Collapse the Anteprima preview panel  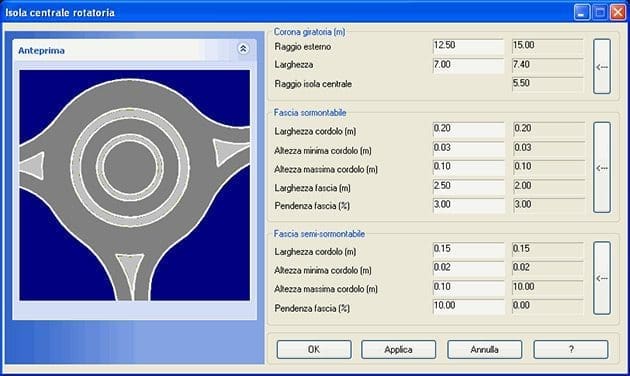[x=243, y=49]
